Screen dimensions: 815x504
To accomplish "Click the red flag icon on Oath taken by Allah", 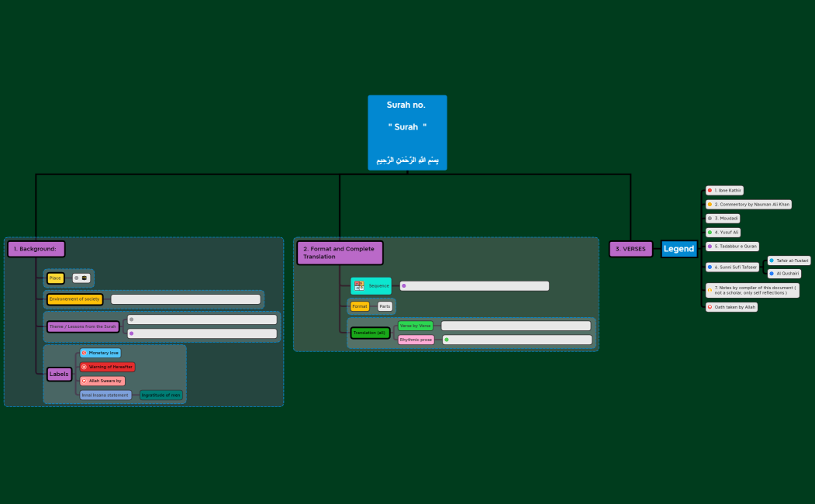I will point(710,307).
